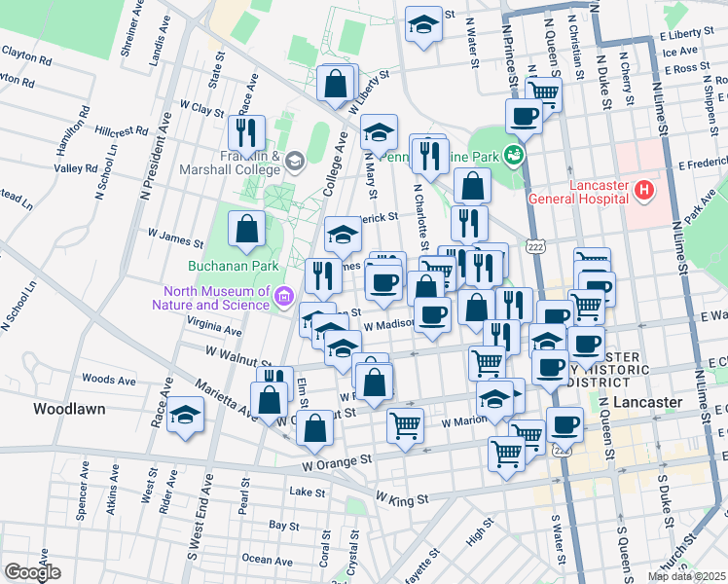The image size is (728, 584).
Task: Click the Buchanan Park label
Action: click(234, 266)
